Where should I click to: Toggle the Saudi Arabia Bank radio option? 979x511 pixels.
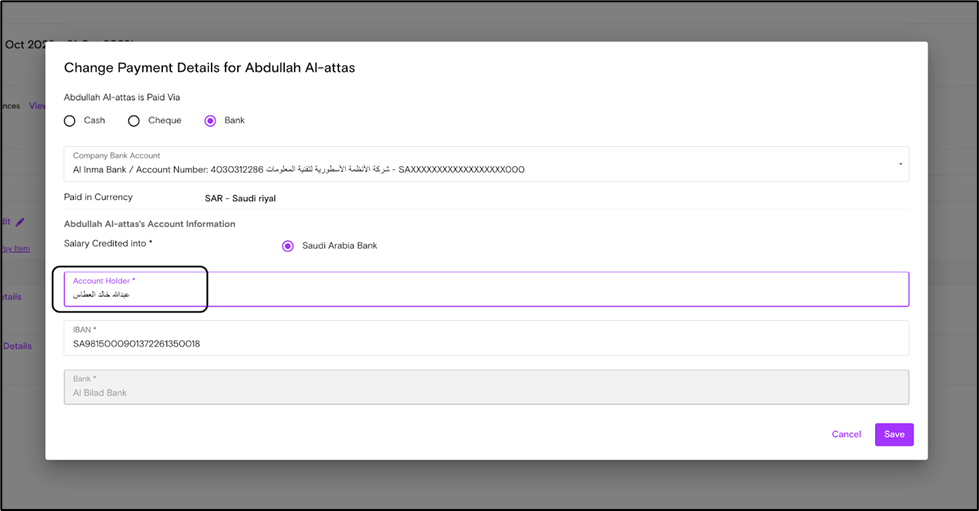288,246
